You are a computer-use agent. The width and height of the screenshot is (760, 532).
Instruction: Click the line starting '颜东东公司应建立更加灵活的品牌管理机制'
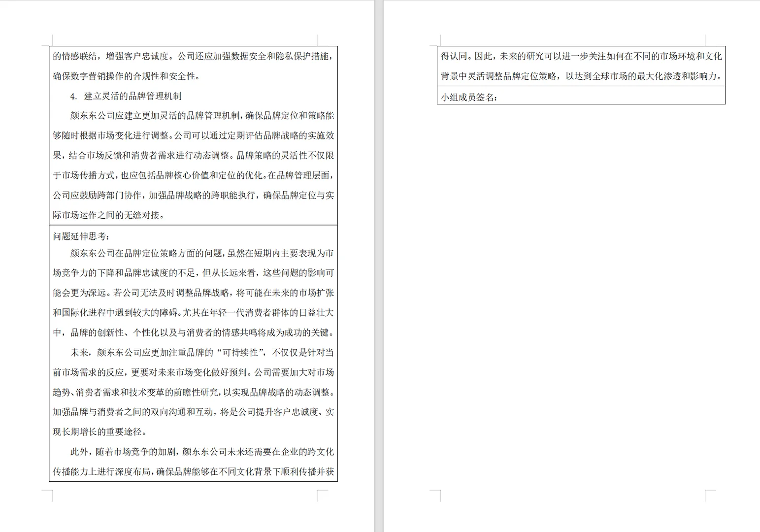pos(202,116)
